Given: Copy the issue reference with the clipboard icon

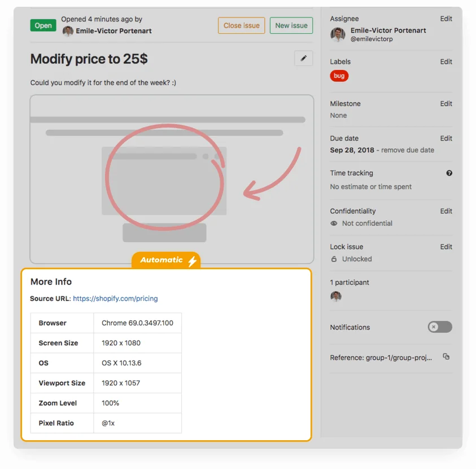Looking at the screenshot, I should tap(446, 357).
